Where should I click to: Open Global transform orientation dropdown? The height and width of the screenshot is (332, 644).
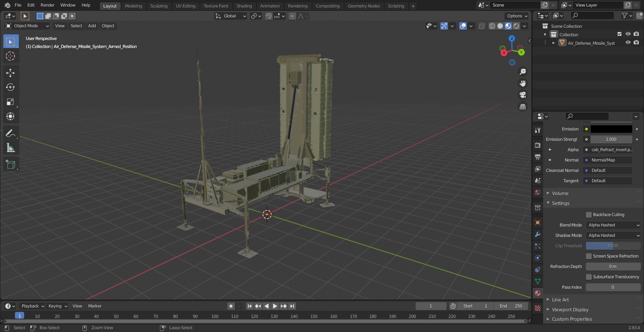[231, 16]
